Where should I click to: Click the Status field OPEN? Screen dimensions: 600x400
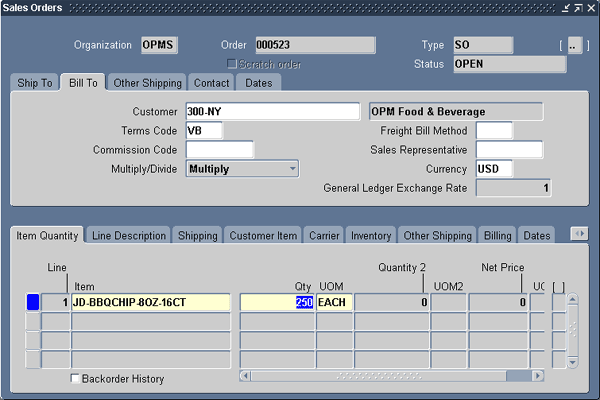pos(510,64)
